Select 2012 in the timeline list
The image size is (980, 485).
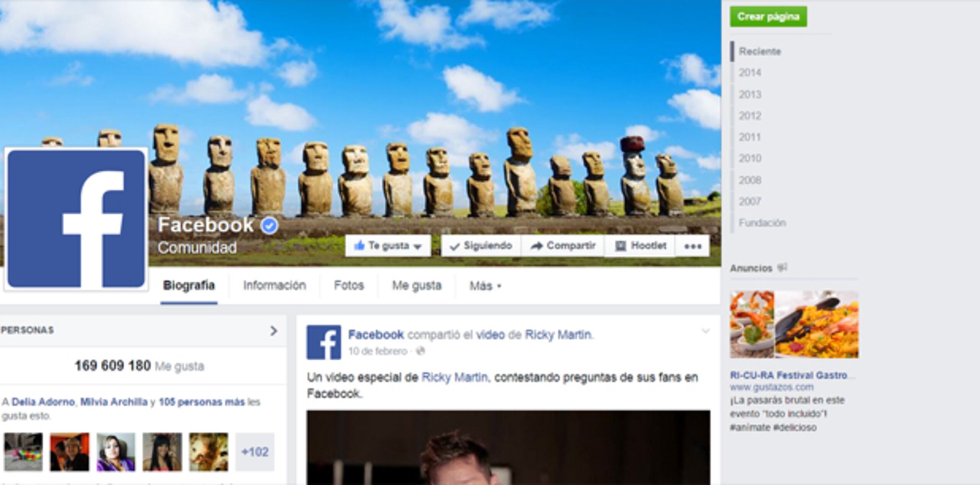[x=750, y=116]
